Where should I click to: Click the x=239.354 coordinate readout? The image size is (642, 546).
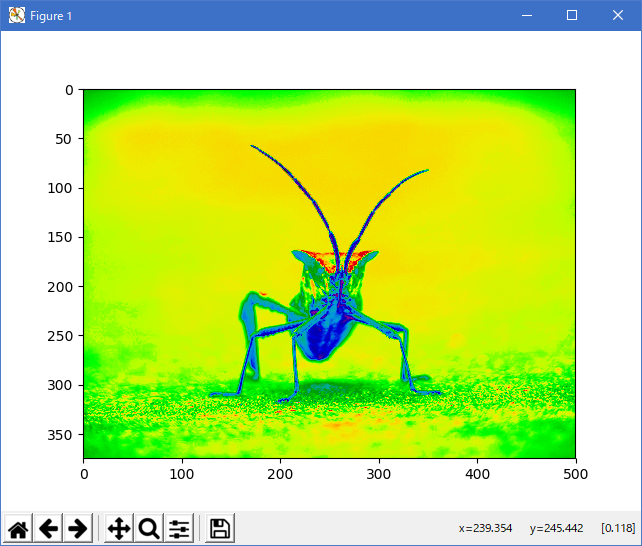pyautogui.click(x=485, y=528)
